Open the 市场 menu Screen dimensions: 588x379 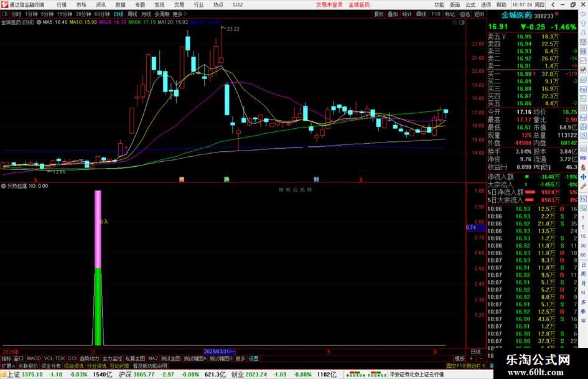81,5
